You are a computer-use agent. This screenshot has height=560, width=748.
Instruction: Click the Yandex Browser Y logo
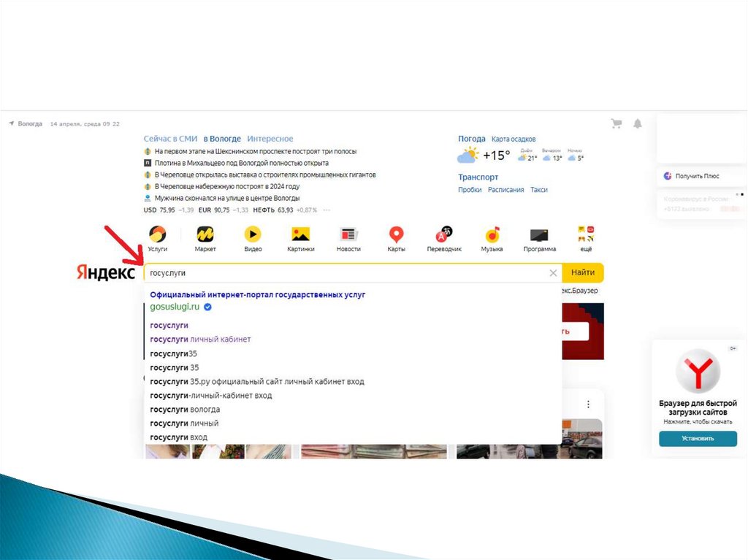click(698, 372)
